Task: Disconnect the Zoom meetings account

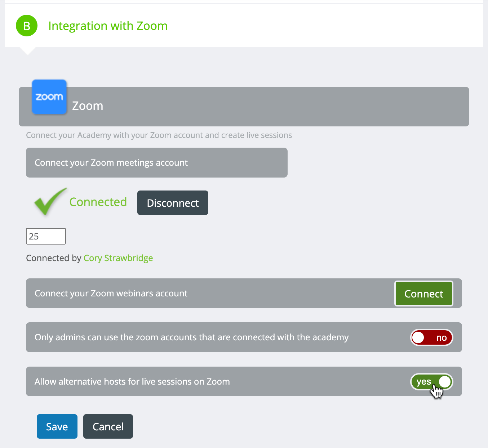Action: pos(173,203)
